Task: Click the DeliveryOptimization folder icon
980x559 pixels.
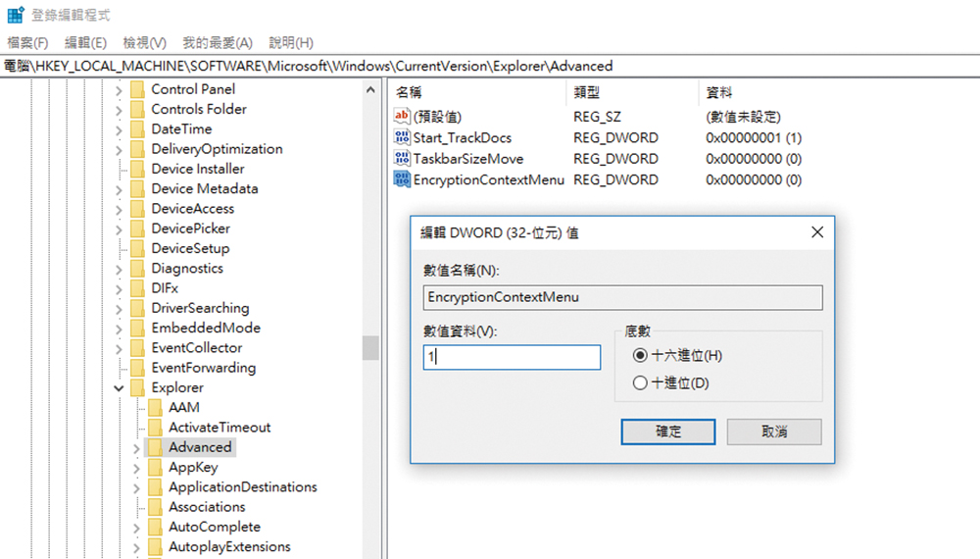Action: point(137,149)
